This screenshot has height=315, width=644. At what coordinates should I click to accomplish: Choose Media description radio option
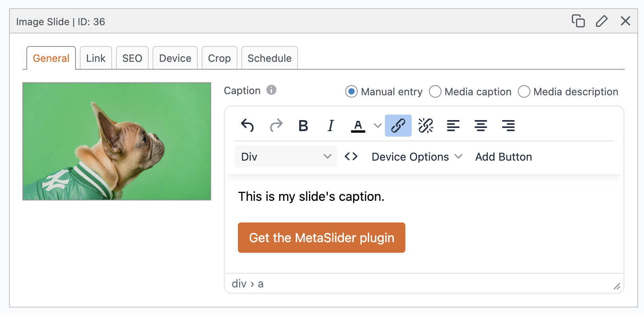click(524, 92)
